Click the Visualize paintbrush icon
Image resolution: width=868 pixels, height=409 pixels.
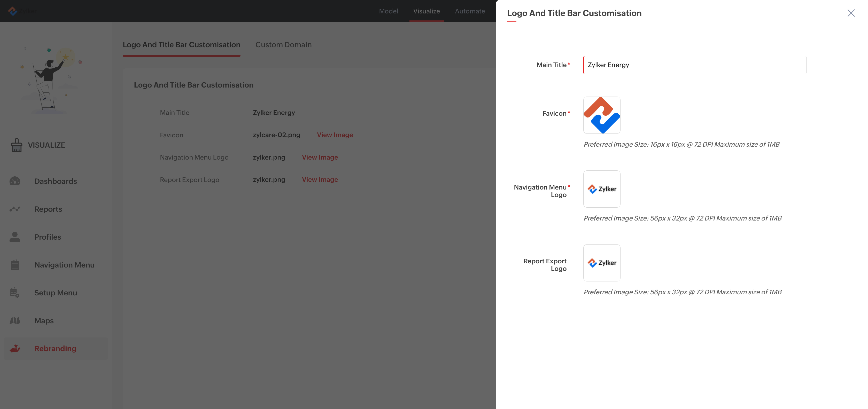(x=17, y=145)
